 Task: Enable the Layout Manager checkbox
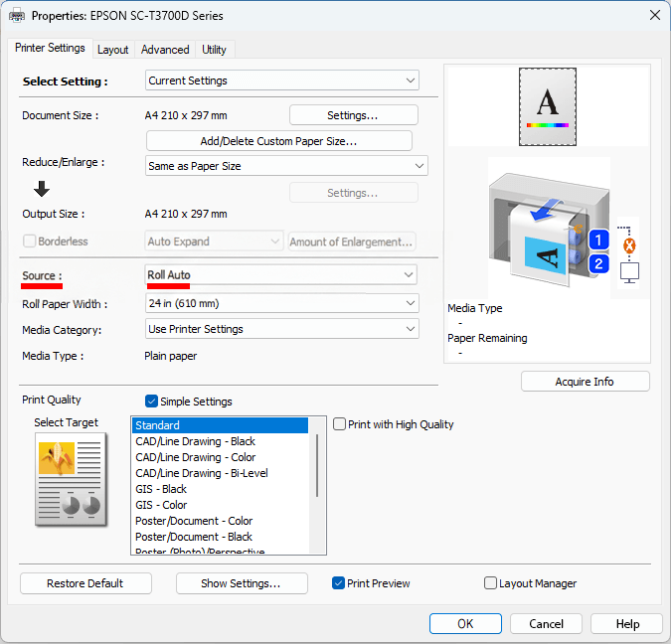[490, 582]
